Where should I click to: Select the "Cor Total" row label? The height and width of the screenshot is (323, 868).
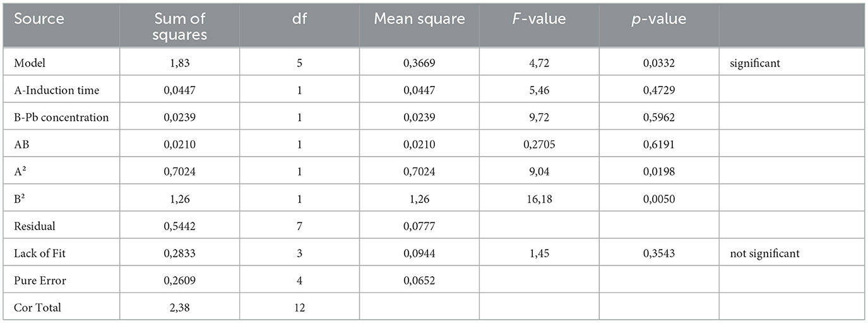pyautogui.click(x=37, y=308)
